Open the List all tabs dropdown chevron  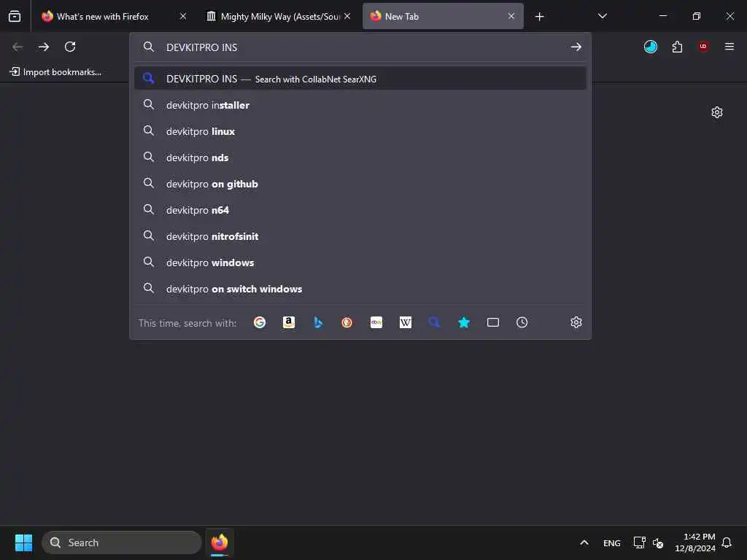coord(602,16)
